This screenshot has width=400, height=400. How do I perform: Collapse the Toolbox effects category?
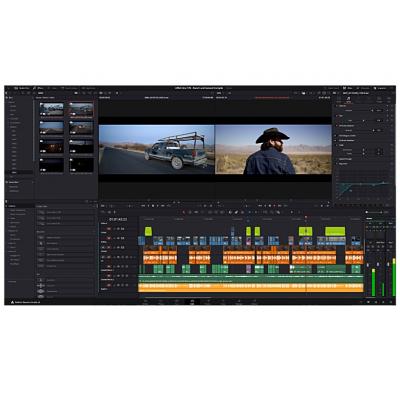coord(7,206)
